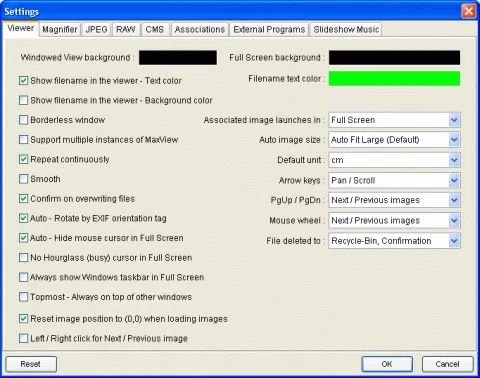Go to the CMS tab

click(x=155, y=30)
